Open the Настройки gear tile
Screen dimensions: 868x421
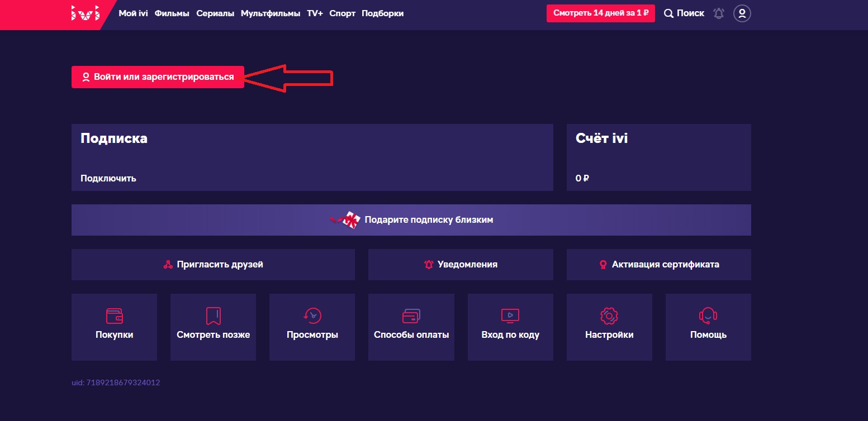click(609, 327)
